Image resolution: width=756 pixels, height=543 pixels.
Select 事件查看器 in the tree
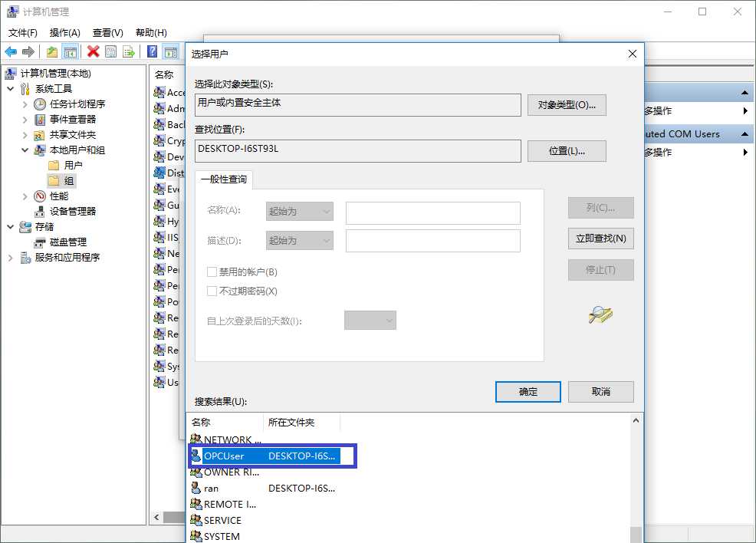pos(72,119)
